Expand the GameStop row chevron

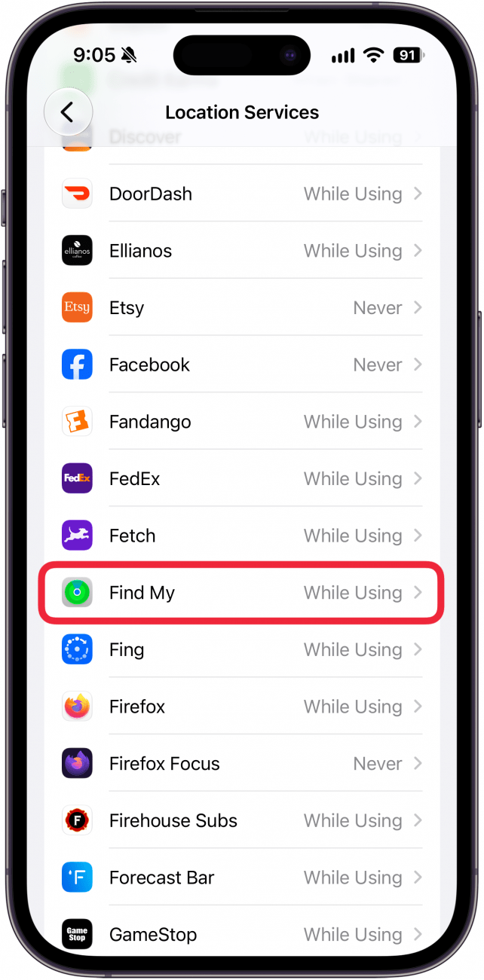click(418, 935)
